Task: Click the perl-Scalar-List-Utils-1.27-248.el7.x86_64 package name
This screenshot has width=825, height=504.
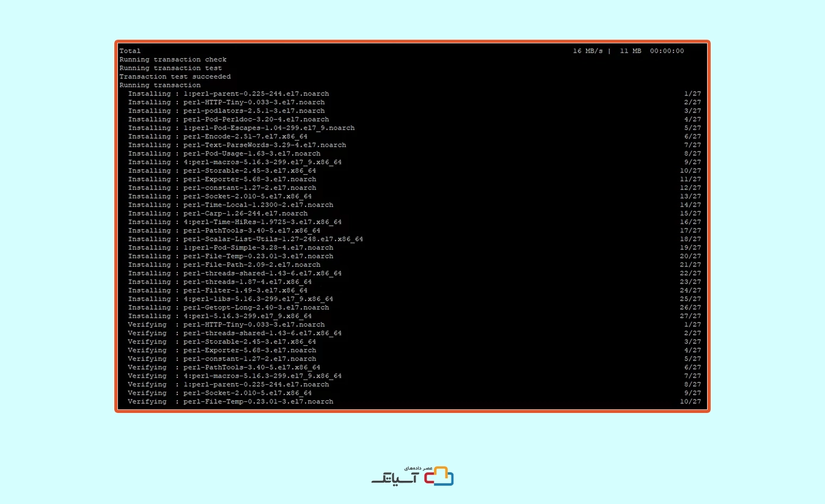Action: tap(273, 239)
